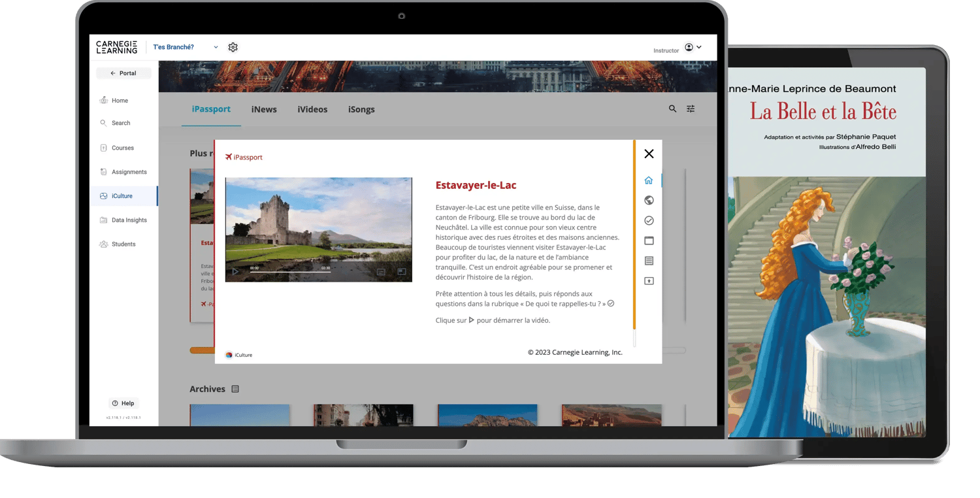Switch to the iSongs tab
Viewport: 980px width, 498px height.
tap(361, 109)
